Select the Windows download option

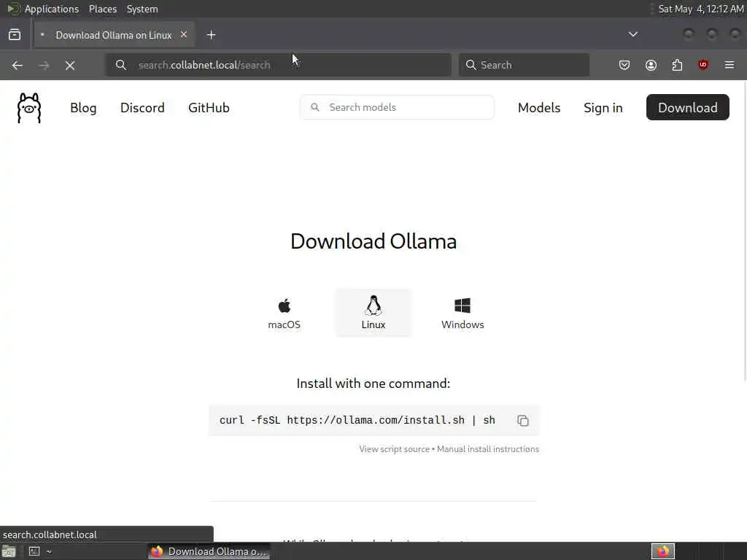click(462, 313)
